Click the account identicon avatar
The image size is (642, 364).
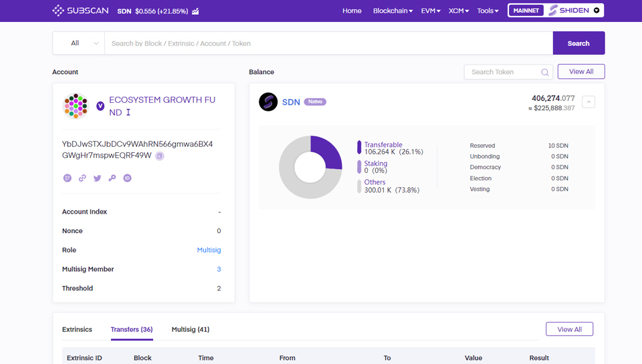pos(76,106)
